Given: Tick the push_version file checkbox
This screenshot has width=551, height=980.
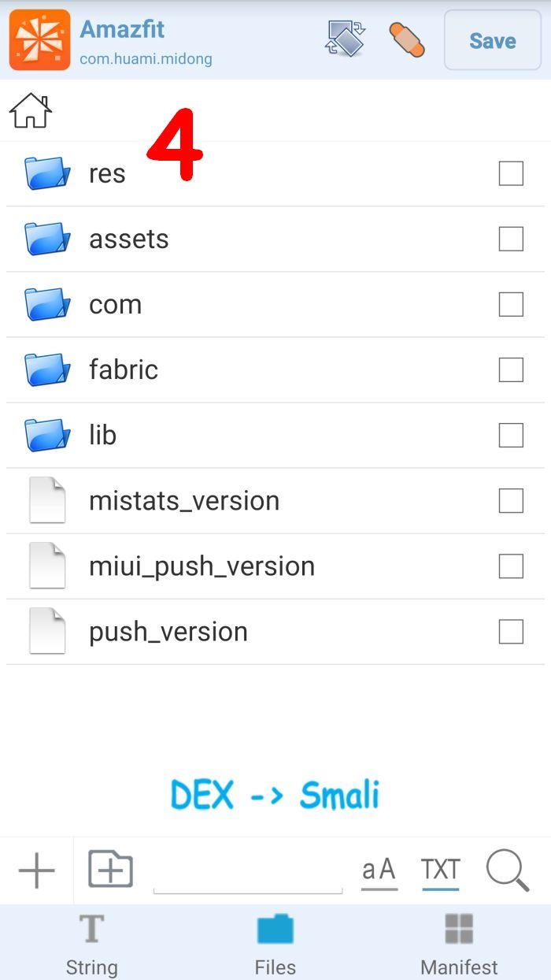Looking at the screenshot, I should pyautogui.click(x=511, y=631).
